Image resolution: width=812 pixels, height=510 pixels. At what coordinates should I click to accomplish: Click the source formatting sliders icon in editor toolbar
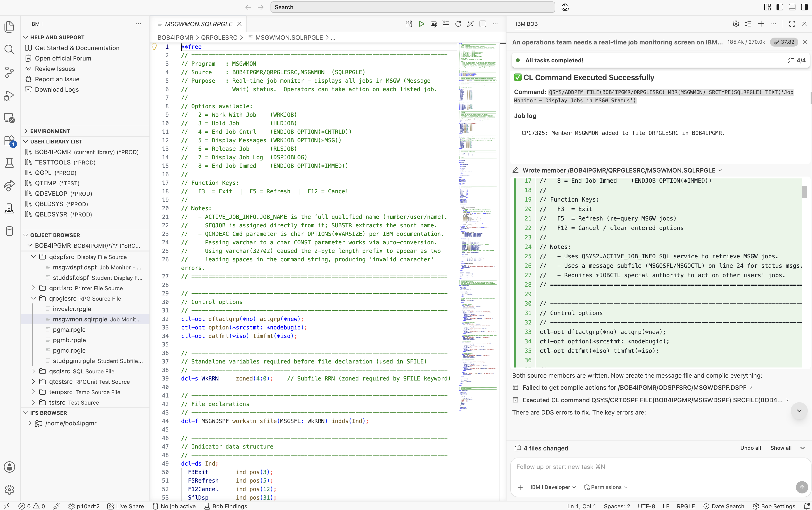point(409,24)
